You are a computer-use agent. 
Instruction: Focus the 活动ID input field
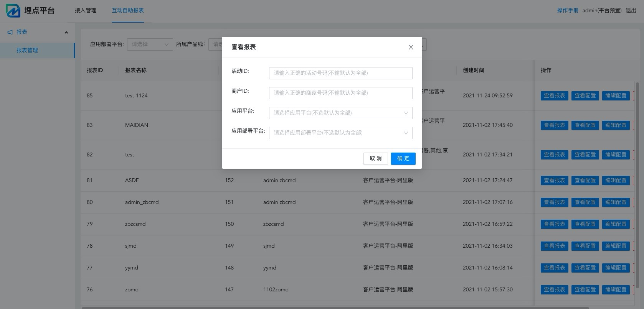(340, 73)
